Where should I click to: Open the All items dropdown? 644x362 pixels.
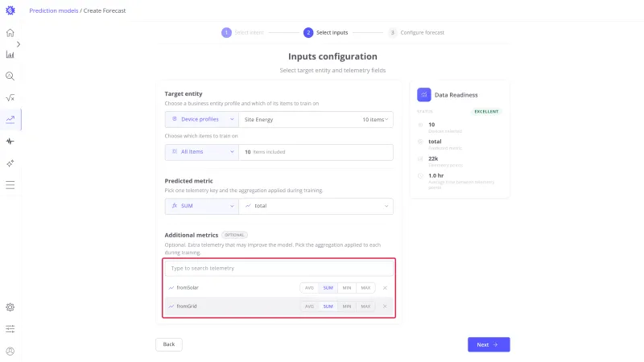point(202,152)
